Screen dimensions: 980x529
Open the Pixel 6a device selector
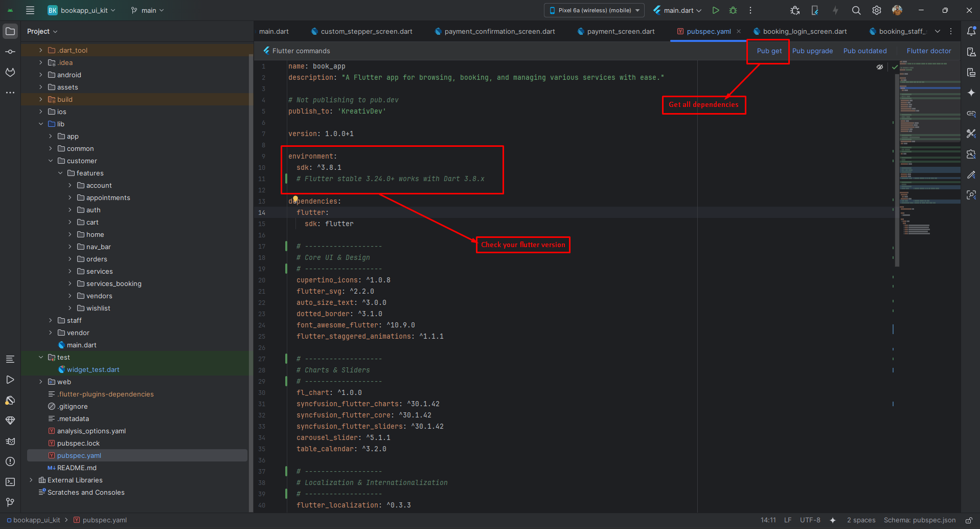[x=595, y=10]
